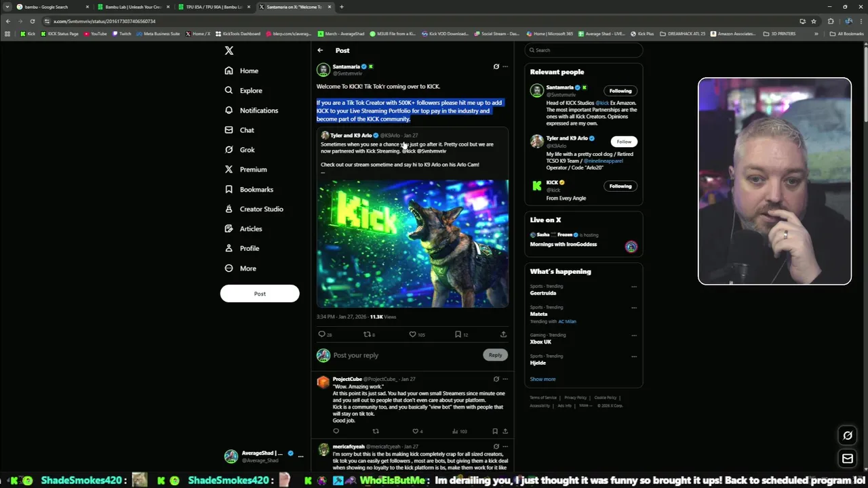Follow Tyler and K9 Arlo
Screen dimensions: 868x488
pyautogui.click(x=624, y=142)
